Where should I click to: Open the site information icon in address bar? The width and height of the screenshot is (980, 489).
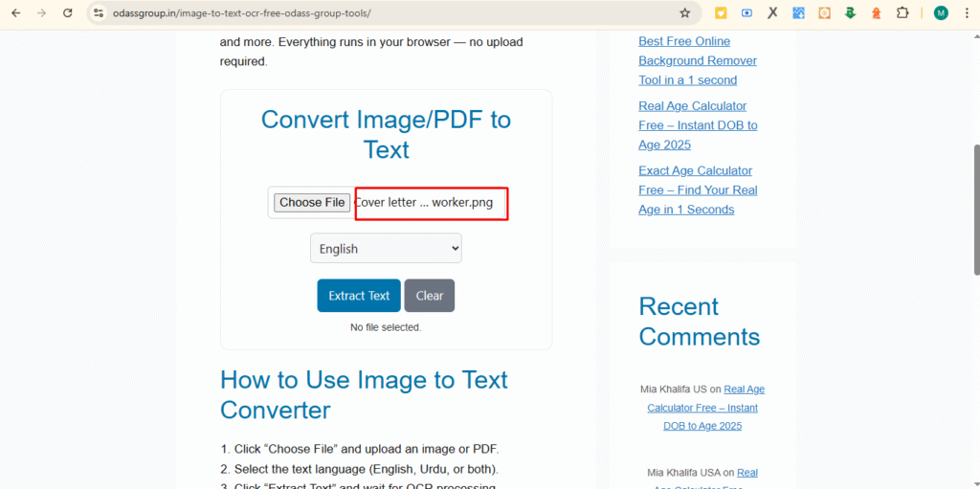point(98,13)
